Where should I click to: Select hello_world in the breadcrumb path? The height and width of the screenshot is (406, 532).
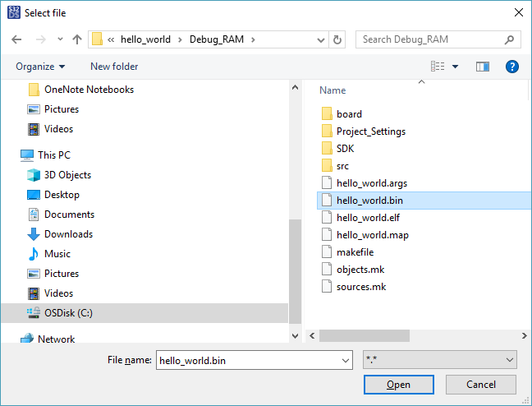coord(145,39)
